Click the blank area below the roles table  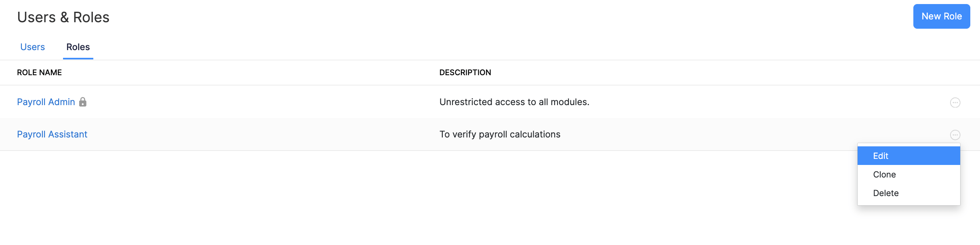click(404, 198)
